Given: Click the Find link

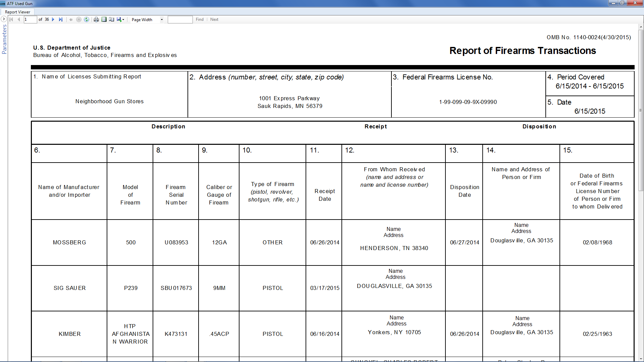Looking at the screenshot, I should [x=200, y=19].
